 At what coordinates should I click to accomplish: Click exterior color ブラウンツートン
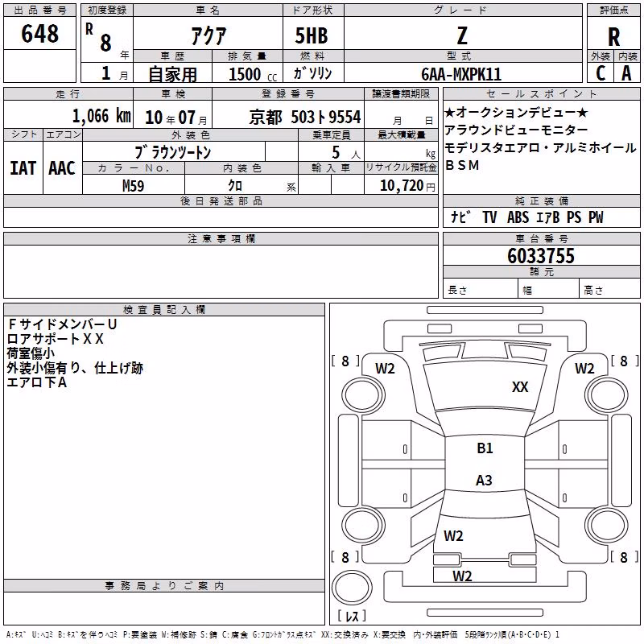pyautogui.click(x=172, y=152)
